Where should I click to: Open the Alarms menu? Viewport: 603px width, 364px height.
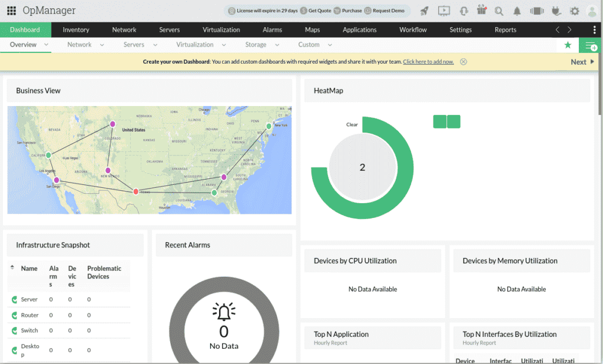[272, 30]
